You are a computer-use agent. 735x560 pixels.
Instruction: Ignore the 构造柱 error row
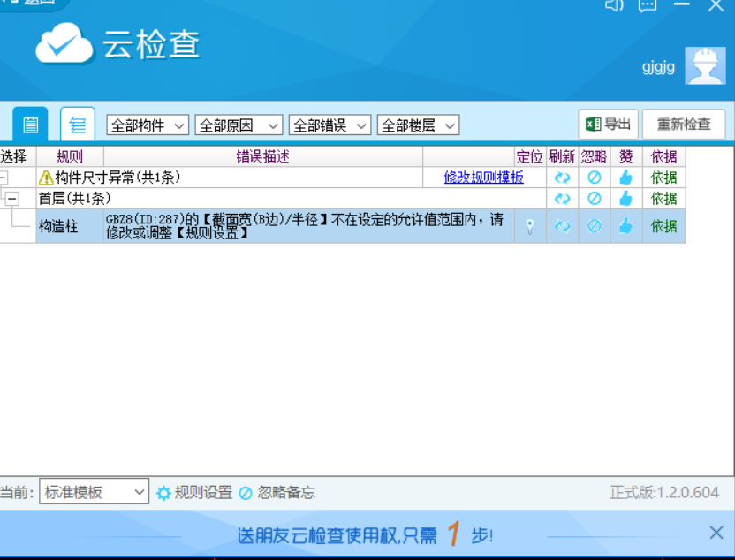coord(595,226)
